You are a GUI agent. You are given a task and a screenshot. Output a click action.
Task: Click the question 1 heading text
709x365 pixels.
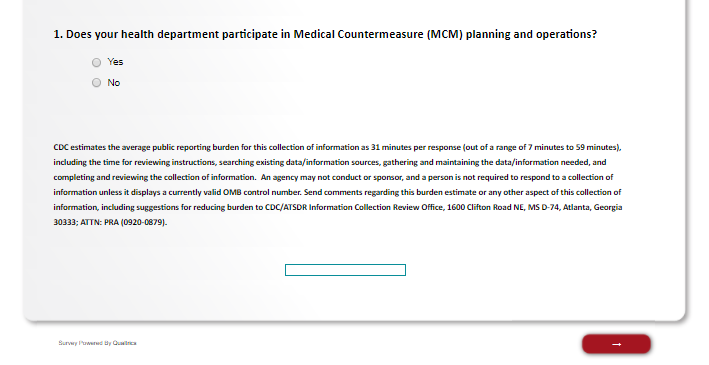pyautogui.click(x=325, y=34)
